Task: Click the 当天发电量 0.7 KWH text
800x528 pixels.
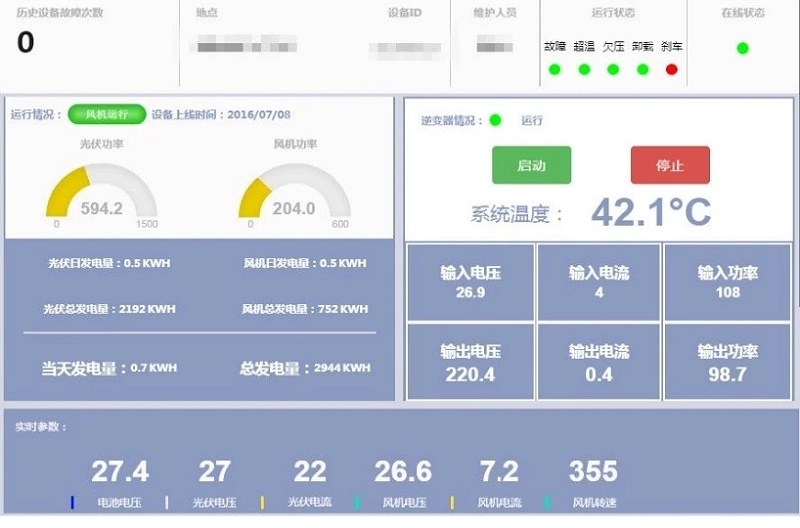Action: click(x=109, y=368)
